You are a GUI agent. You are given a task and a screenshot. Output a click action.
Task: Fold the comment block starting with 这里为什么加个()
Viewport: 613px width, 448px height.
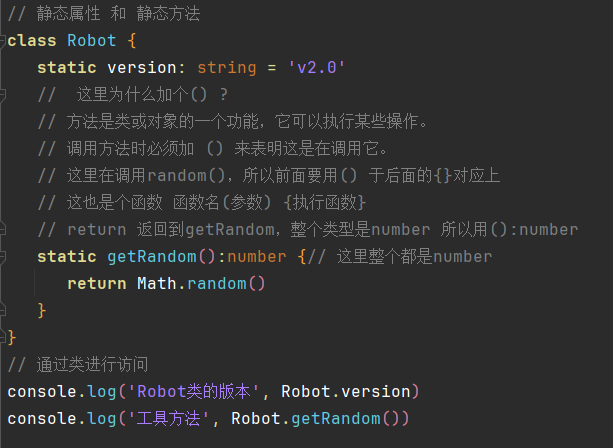tap(2, 94)
